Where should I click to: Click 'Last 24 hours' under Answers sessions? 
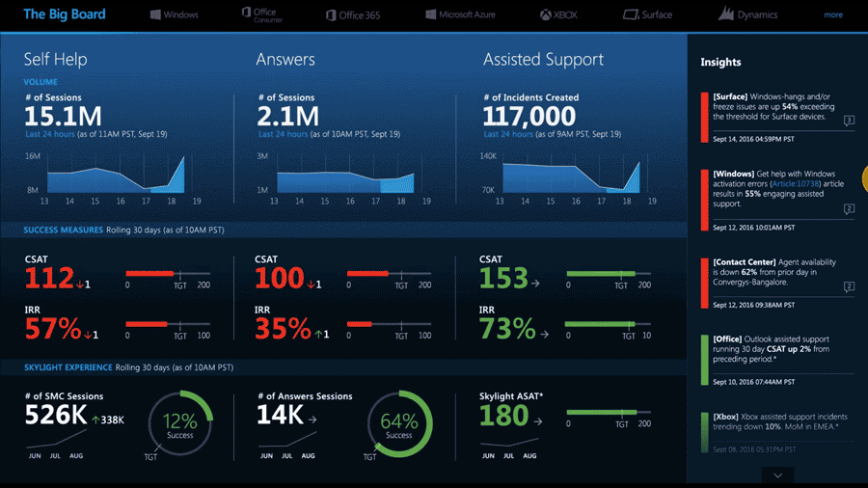[x=283, y=134]
